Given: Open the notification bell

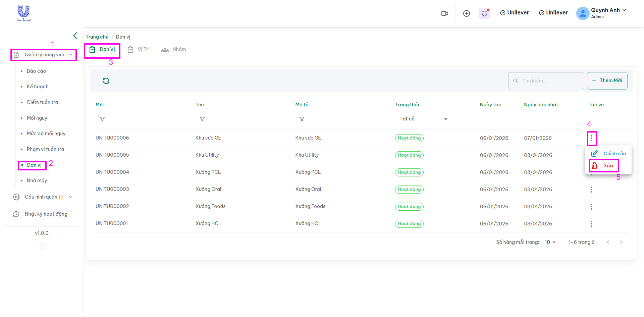Looking at the screenshot, I should (484, 13).
